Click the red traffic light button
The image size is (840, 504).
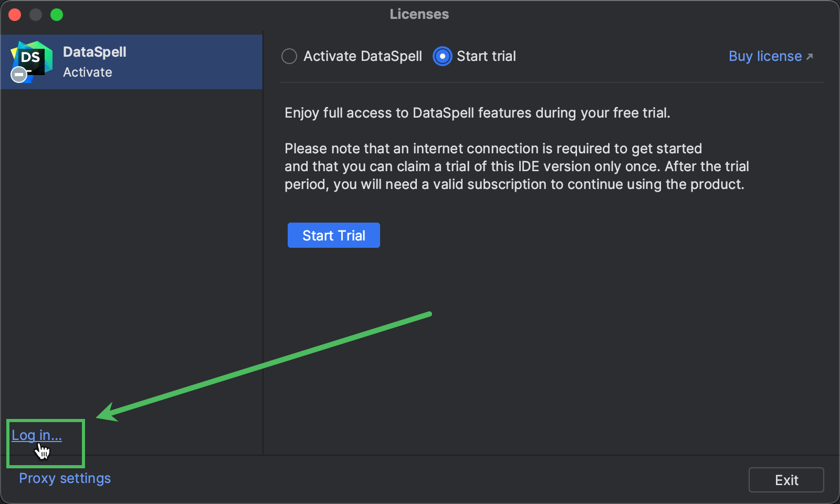click(x=15, y=14)
